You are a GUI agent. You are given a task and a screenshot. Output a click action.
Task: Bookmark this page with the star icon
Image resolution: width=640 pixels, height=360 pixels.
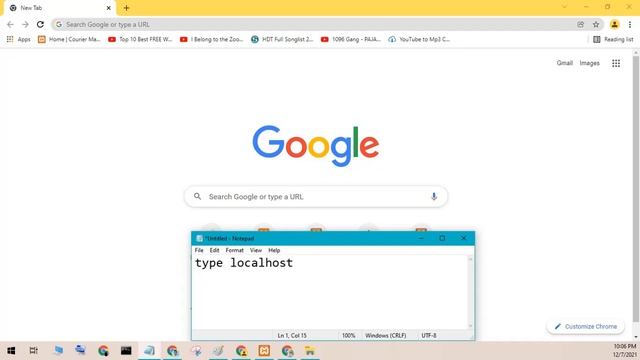(596, 24)
